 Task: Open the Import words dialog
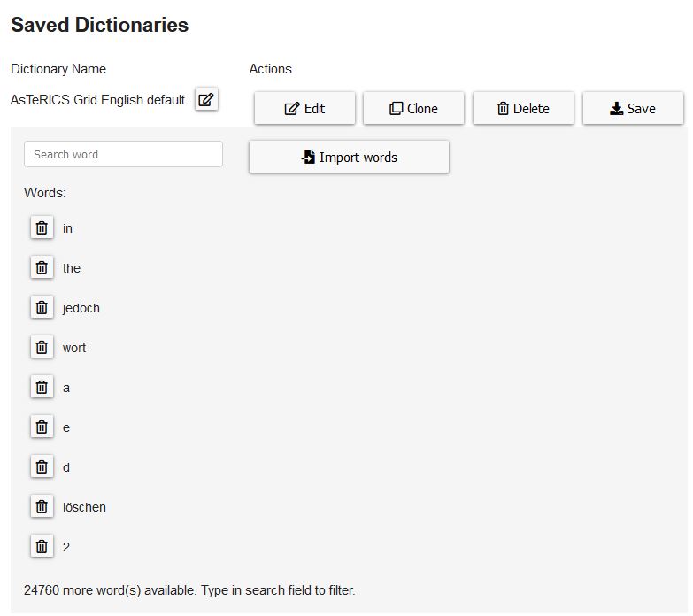pyautogui.click(x=349, y=158)
